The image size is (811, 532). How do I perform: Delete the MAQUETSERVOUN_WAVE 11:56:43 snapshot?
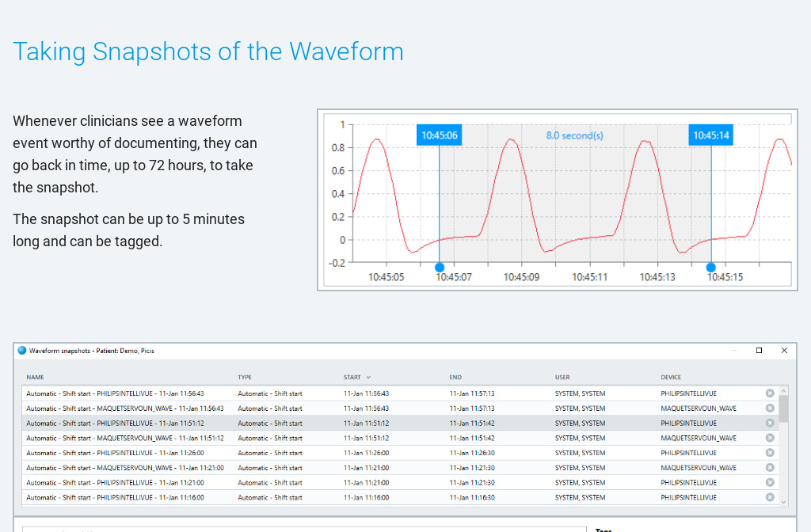(x=769, y=408)
